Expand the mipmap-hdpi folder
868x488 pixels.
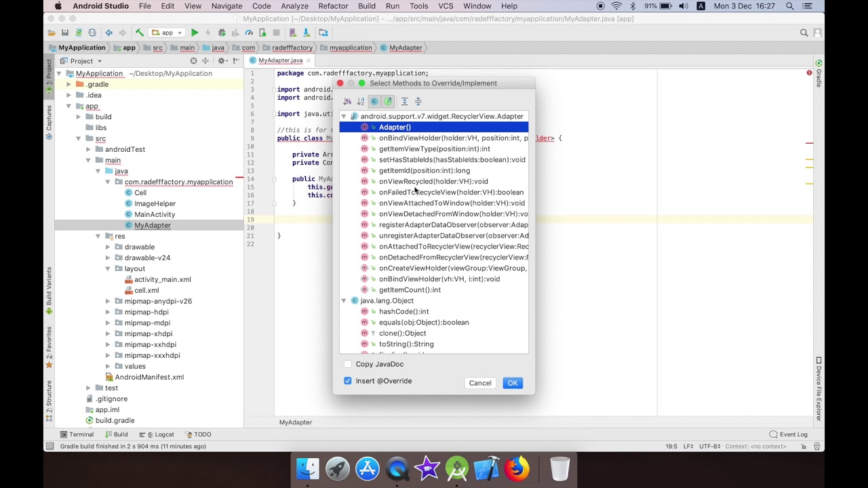[x=108, y=312]
